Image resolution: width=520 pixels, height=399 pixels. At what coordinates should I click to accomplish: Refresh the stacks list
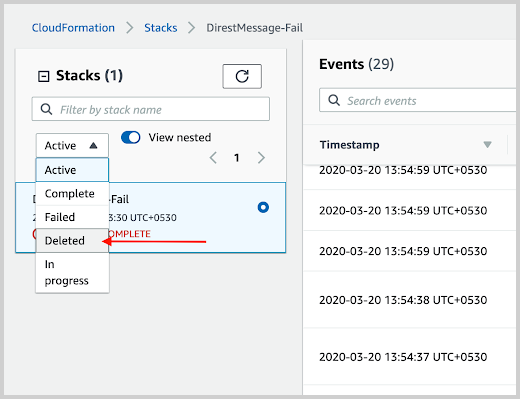point(242,76)
